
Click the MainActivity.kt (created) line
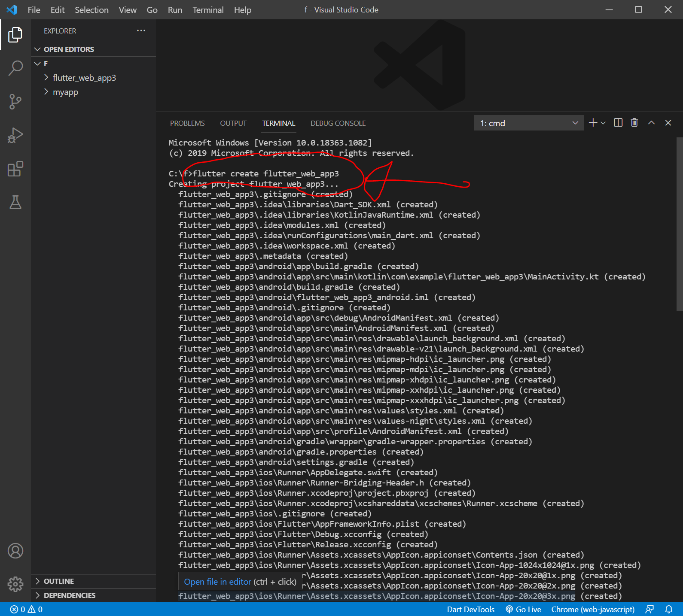tap(412, 277)
